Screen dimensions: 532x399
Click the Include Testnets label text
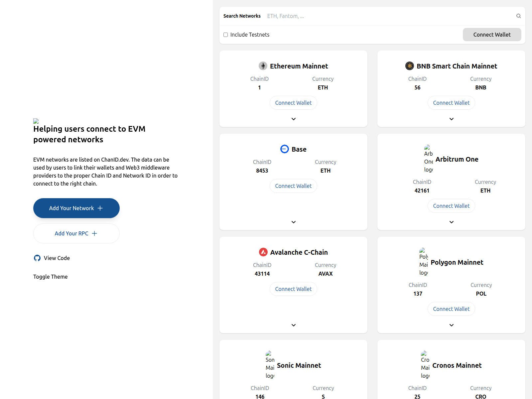click(x=250, y=35)
